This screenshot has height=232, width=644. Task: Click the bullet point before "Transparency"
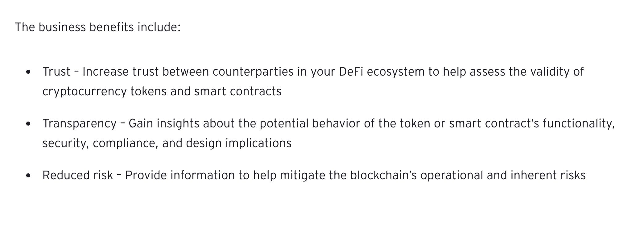pos(29,124)
